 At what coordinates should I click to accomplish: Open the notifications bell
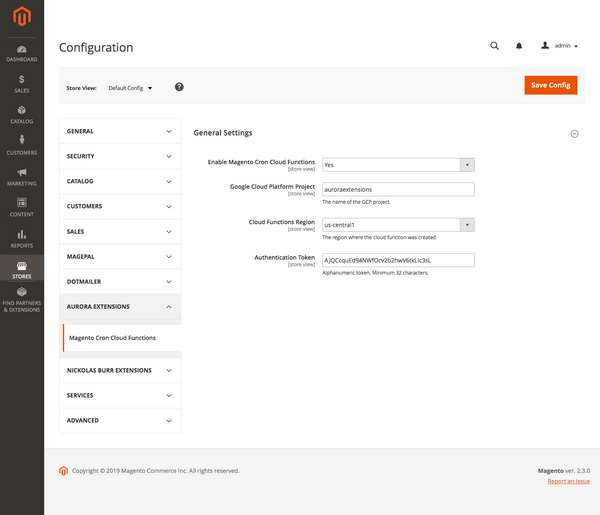(x=519, y=46)
